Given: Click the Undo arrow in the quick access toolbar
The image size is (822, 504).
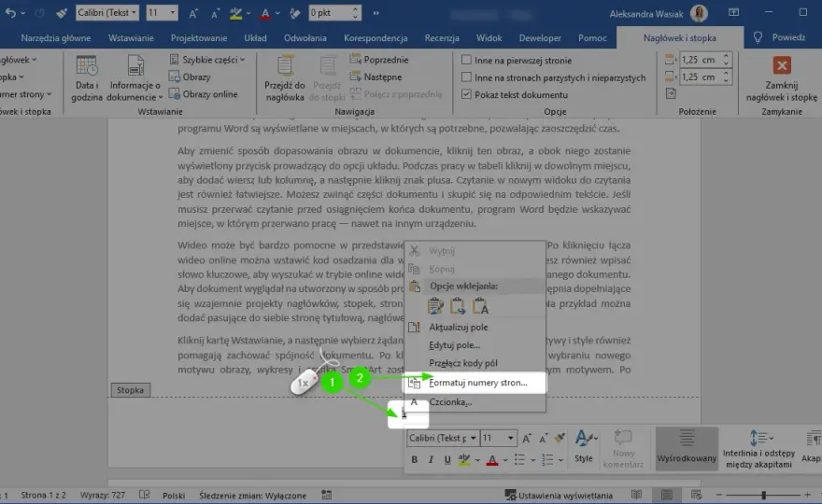Looking at the screenshot, I should click(x=10, y=12).
